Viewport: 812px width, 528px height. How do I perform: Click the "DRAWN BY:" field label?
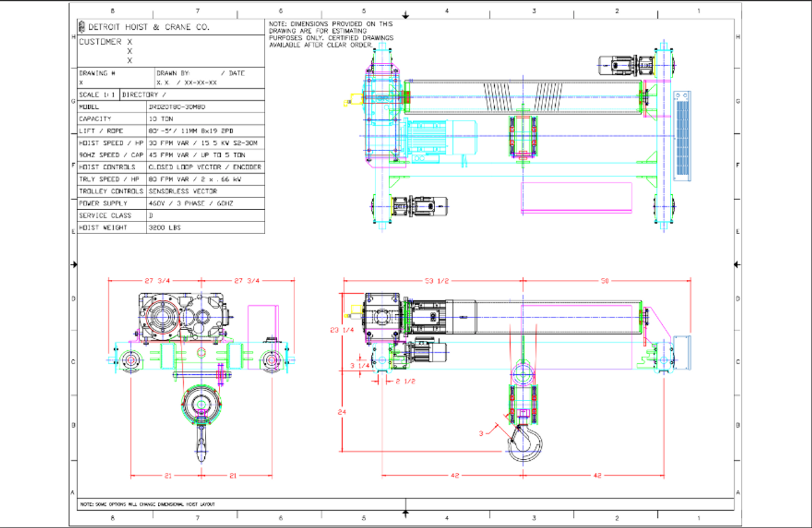coord(173,73)
